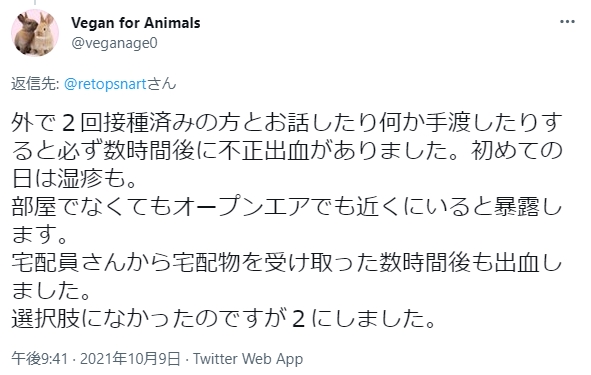Open the @retopsnart mention link

tap(105, 84)
